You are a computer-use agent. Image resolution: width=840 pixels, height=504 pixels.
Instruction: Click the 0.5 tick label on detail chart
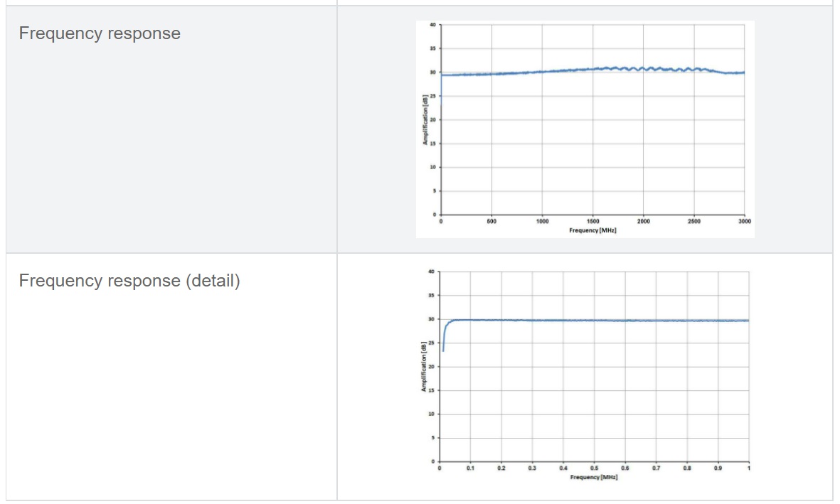[x=594, y=468]
